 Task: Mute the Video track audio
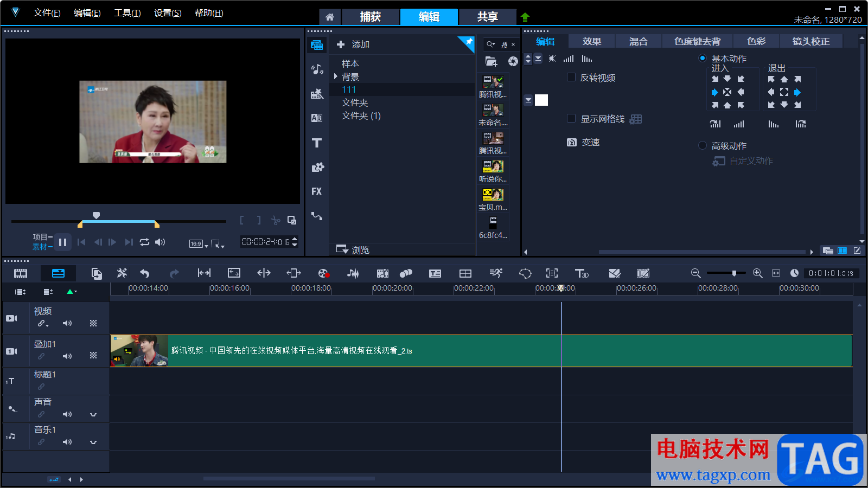67,323
